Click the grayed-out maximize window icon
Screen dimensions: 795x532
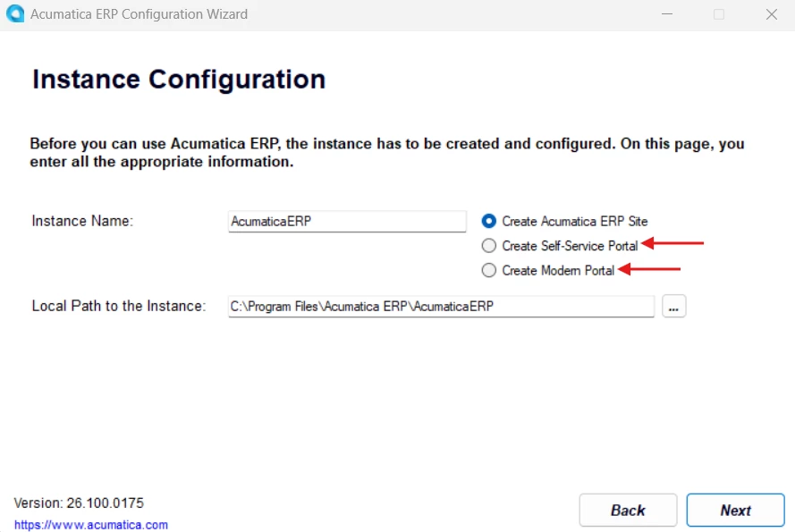719,14
